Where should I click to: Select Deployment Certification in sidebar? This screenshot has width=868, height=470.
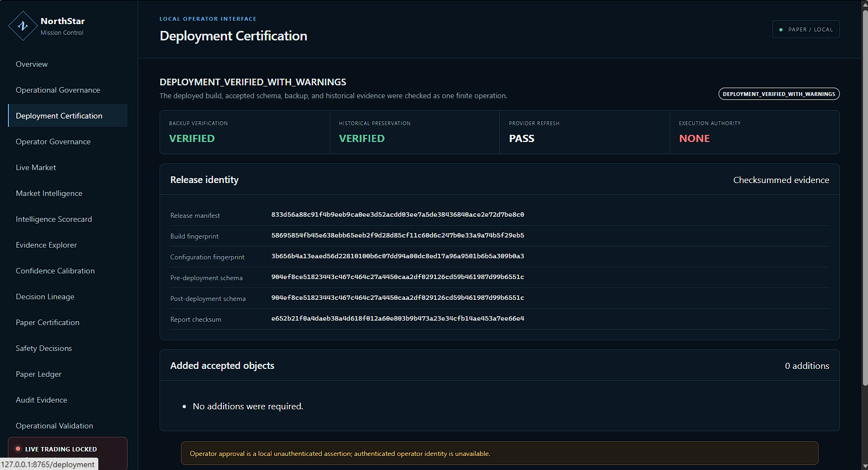(x=67, y=116)
